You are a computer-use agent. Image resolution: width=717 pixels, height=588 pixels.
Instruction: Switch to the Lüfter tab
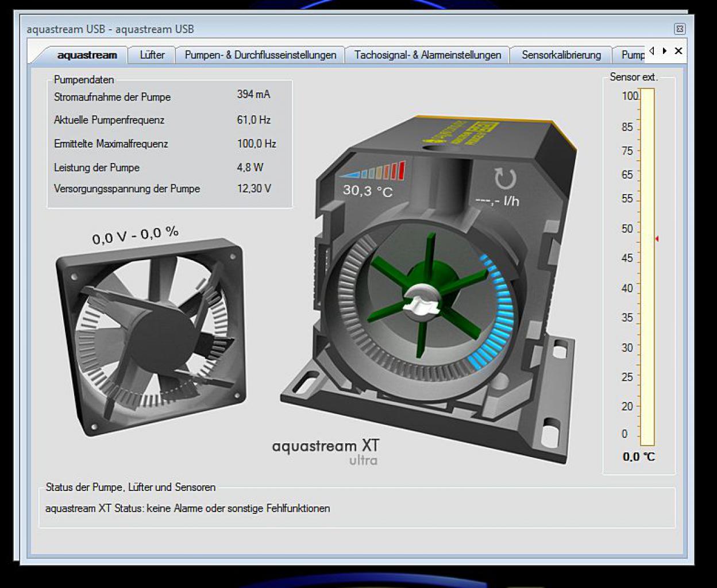[x=152, y=55]
